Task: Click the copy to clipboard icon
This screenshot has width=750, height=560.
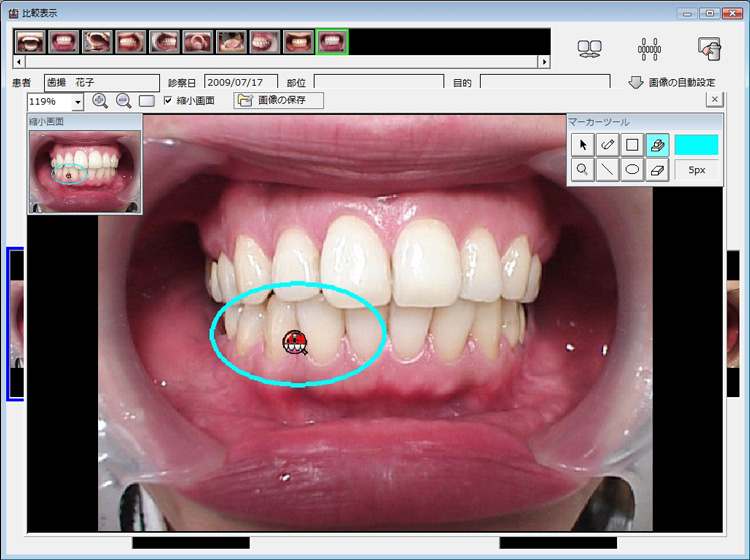Action: [710, 49]
